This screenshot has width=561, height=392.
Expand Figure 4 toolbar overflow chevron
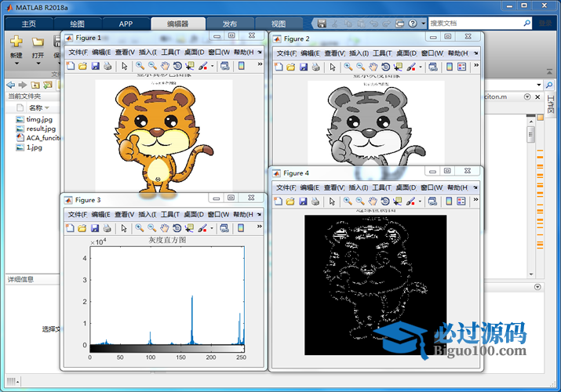tap(475, 199)
